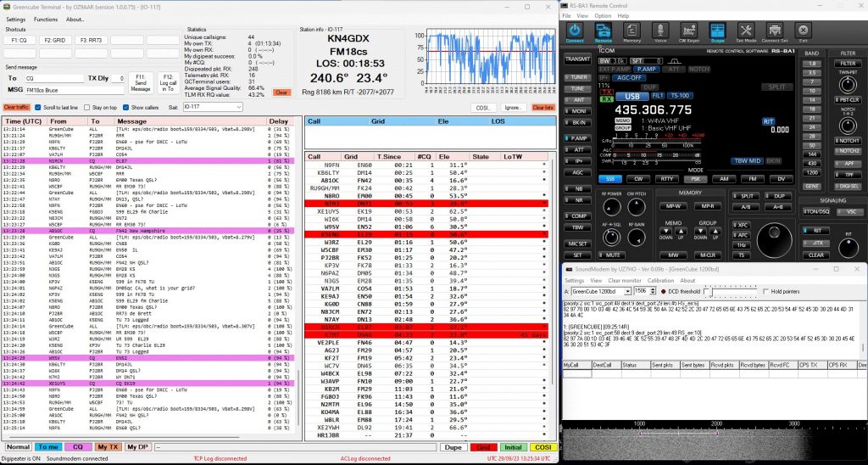Screen dimensions: 868x465
Task: Open the Connect Set icon
Action: pyautogui.click(x=775, y=31)
